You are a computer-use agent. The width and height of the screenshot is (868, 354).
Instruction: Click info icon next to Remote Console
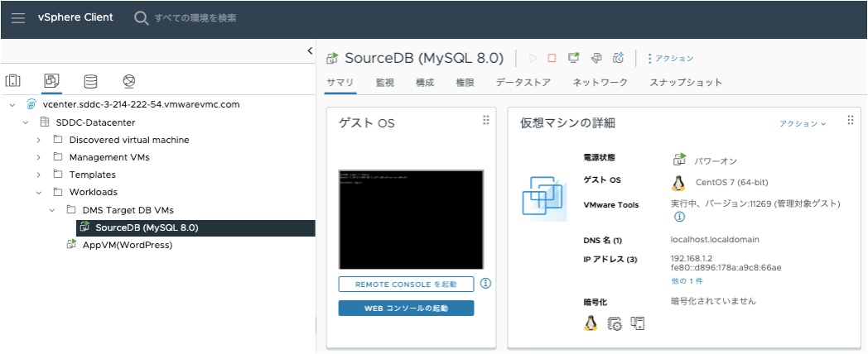click(486, 283)
